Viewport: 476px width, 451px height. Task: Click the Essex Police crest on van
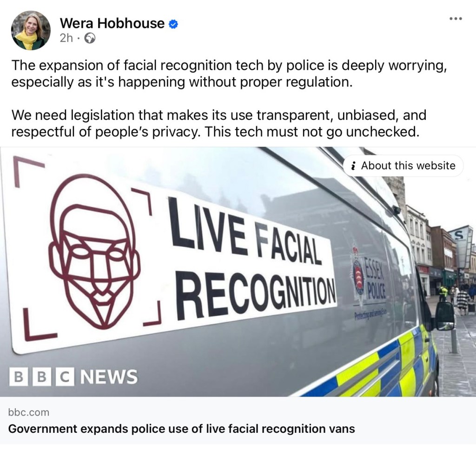358,274
